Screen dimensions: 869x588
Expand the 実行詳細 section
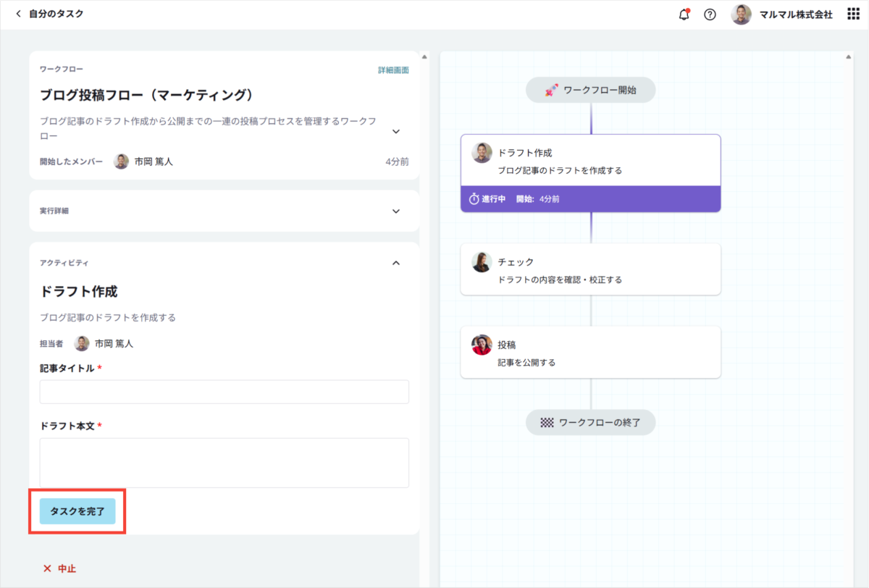pos(395,211)
